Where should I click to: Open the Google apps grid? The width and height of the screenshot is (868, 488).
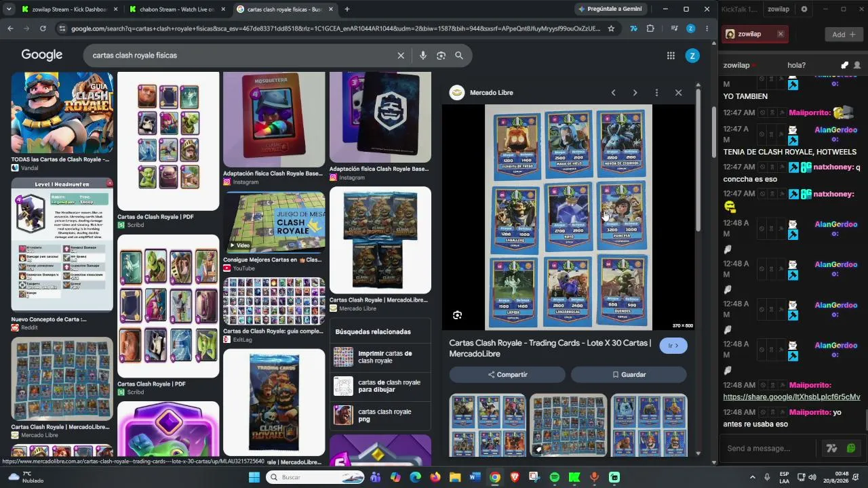pos(671,56)
